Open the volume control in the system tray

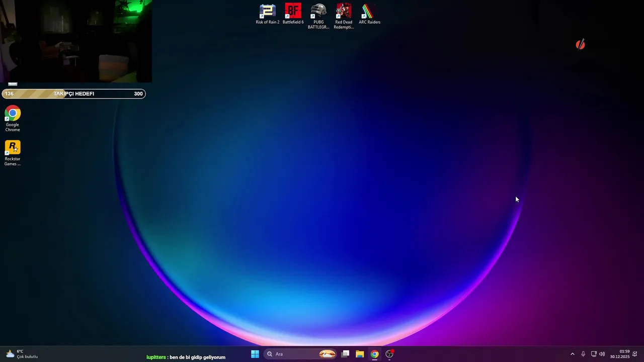(602, 354)
